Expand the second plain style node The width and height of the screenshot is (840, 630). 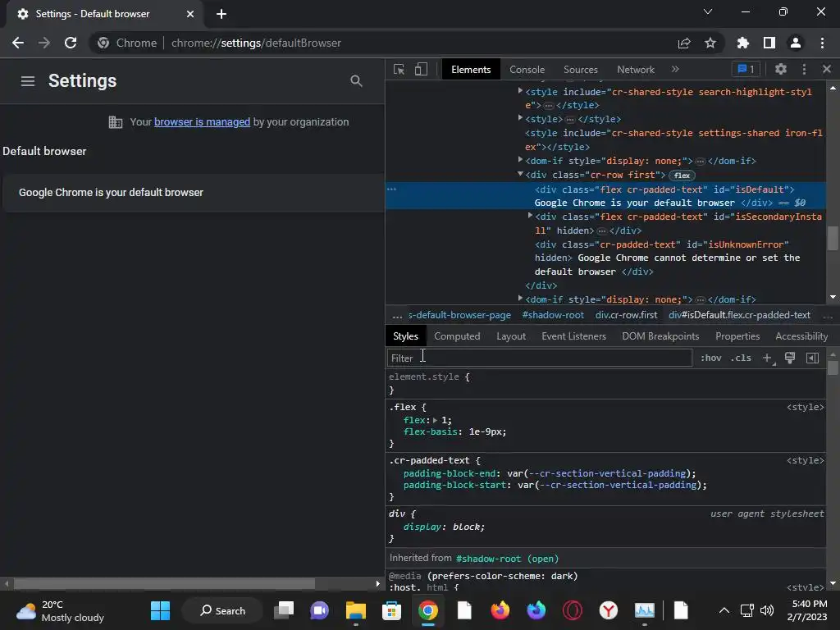520,118
